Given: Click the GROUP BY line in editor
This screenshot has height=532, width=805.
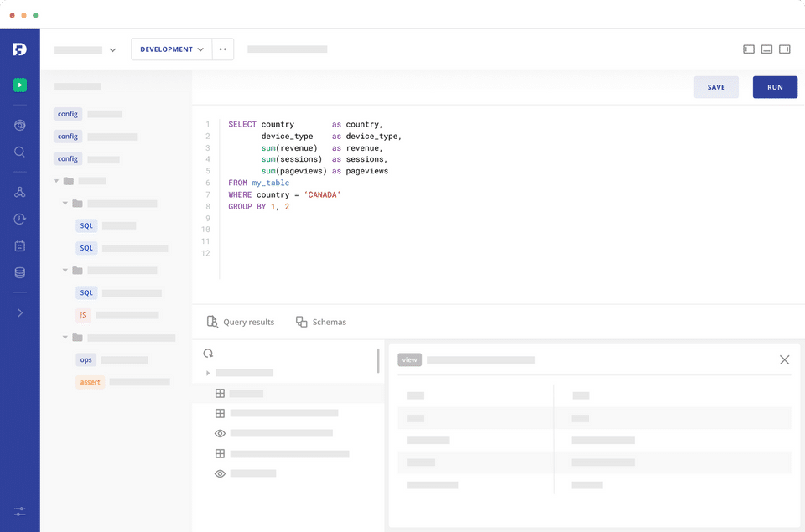Looking at the screenshot, I should [x=259, y=207].
